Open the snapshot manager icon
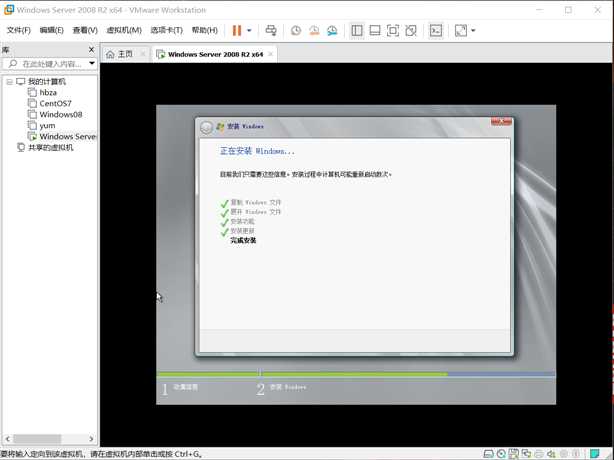This screenshot has height=460, width=614. [332, 31]
